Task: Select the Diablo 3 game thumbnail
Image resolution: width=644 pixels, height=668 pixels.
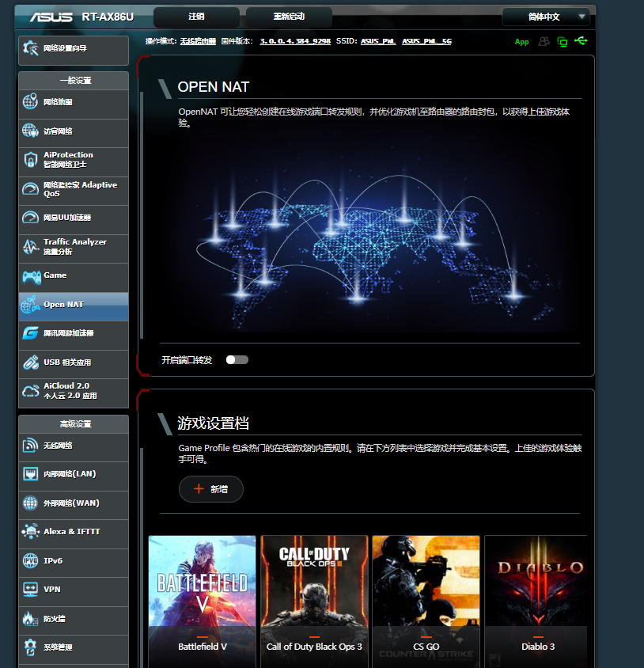Action: pos(536,602)
